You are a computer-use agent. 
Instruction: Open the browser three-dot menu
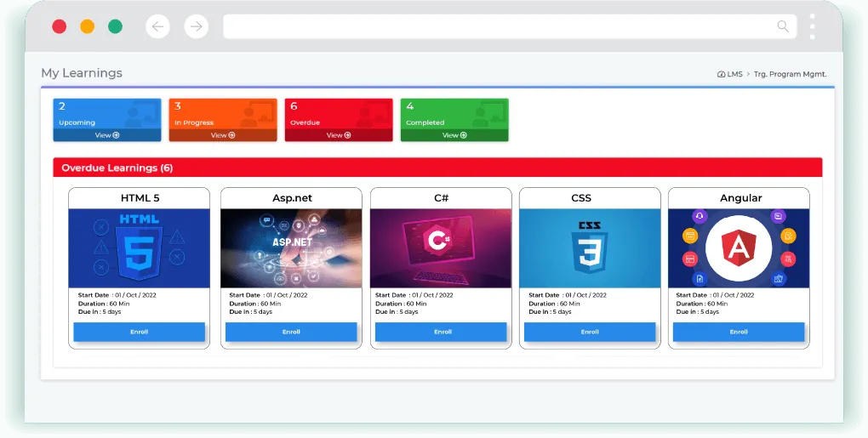coord(812,26)
